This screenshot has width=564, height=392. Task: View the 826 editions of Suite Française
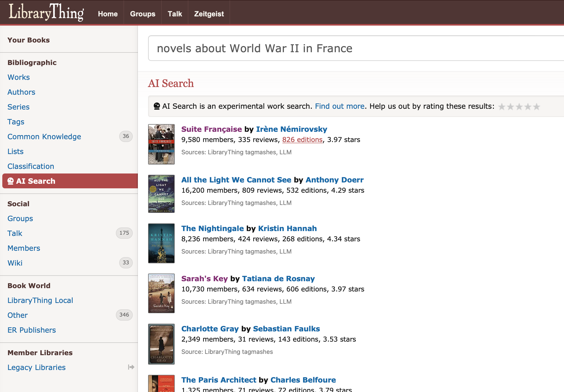coord(302,139)
